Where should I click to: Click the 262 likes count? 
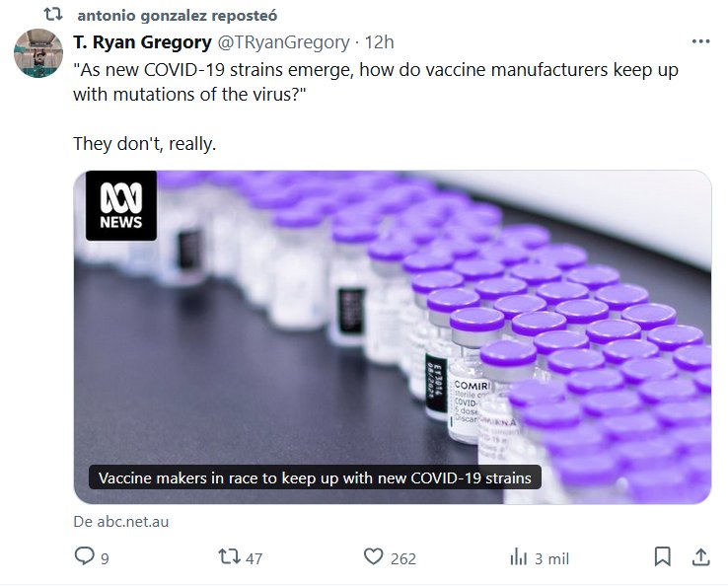point(403,558)
